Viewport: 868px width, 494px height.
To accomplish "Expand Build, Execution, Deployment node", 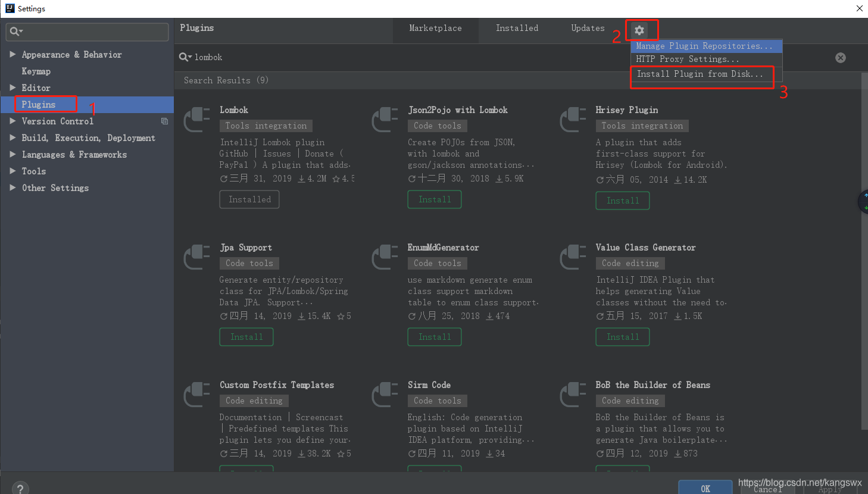I will [x=13, y=137].
